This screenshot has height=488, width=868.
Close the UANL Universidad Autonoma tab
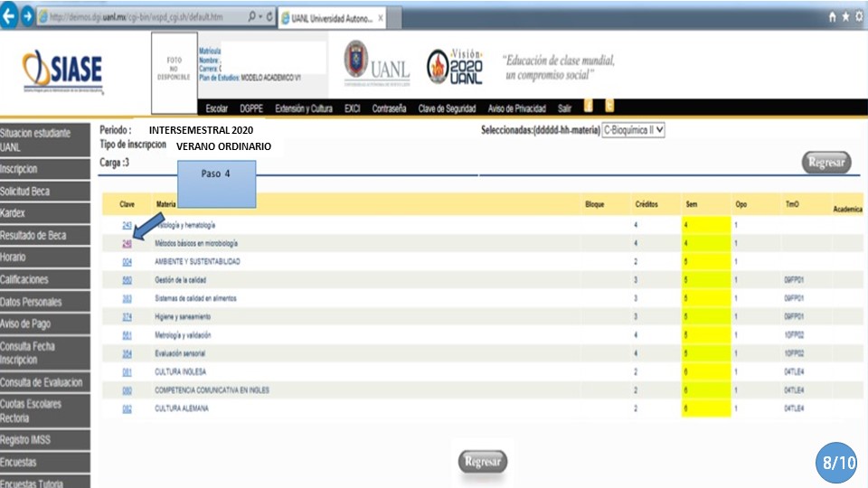(381, 18)
